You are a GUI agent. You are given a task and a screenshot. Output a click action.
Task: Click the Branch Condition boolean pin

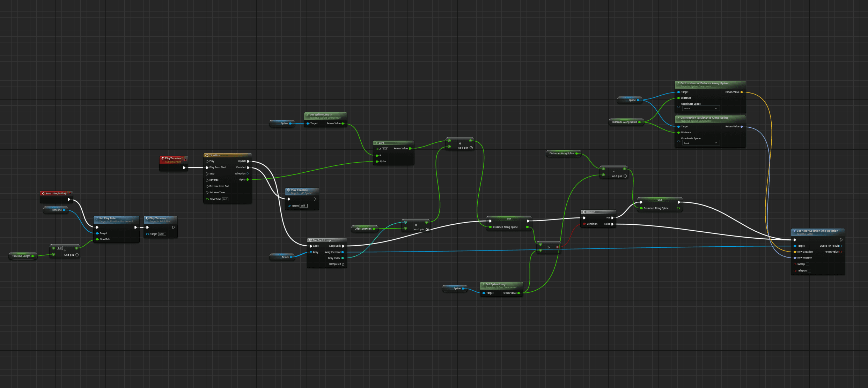(x=584, y=224)
